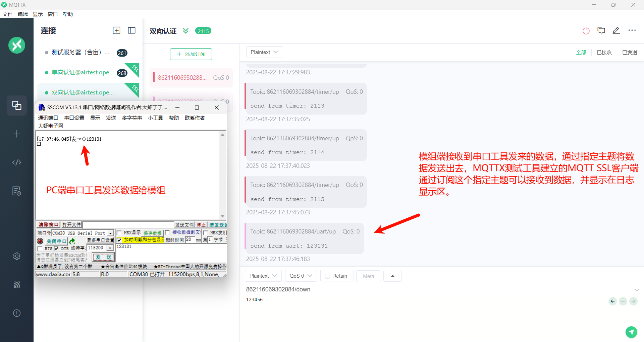Show 全部 messages tab
644x342 pixels.
pos(581,52)
